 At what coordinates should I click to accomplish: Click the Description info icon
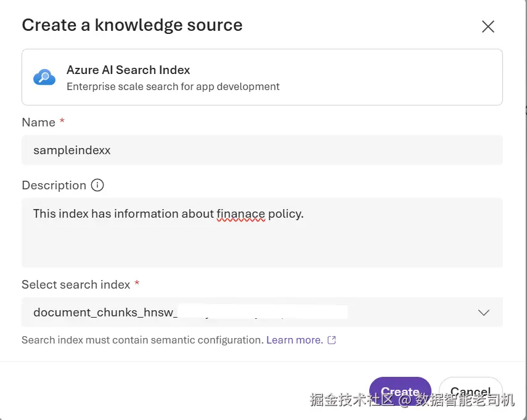[97, 185]
